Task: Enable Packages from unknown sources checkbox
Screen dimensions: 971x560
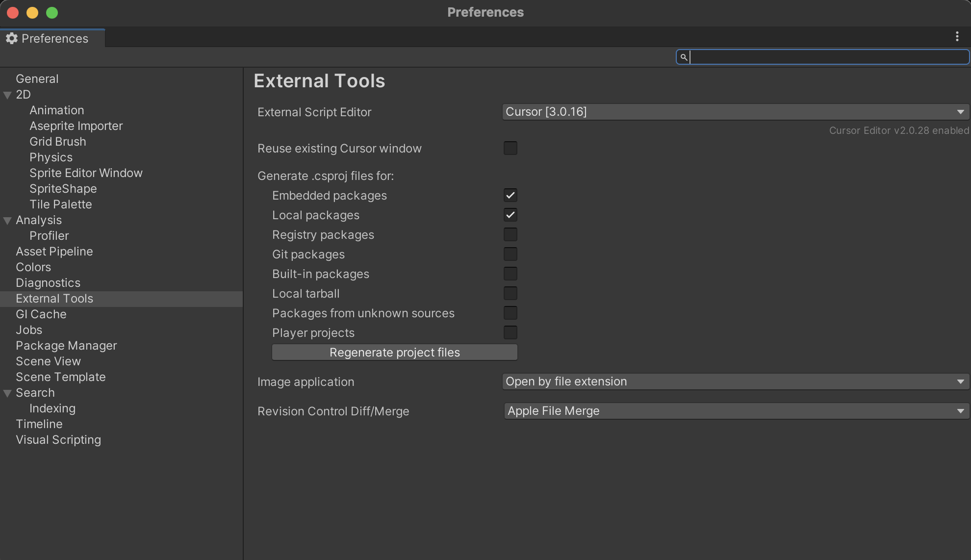Action: pyautogui.click(x=511, y=313)
